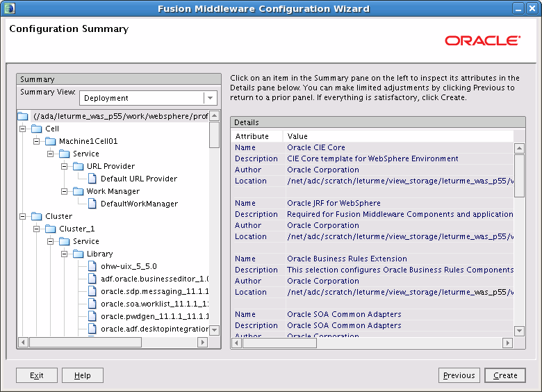Viewport: 542px width, 392px height.
Task: Click the oracle.adf.desktopintegration document icon
Action: click(x=92, y=328)
